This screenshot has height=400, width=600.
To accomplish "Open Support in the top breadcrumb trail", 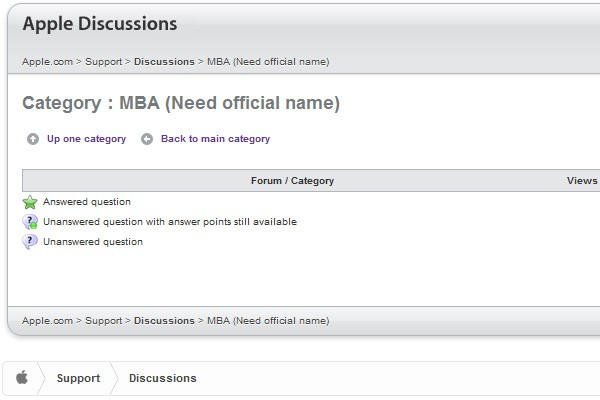I will point(103,62).
